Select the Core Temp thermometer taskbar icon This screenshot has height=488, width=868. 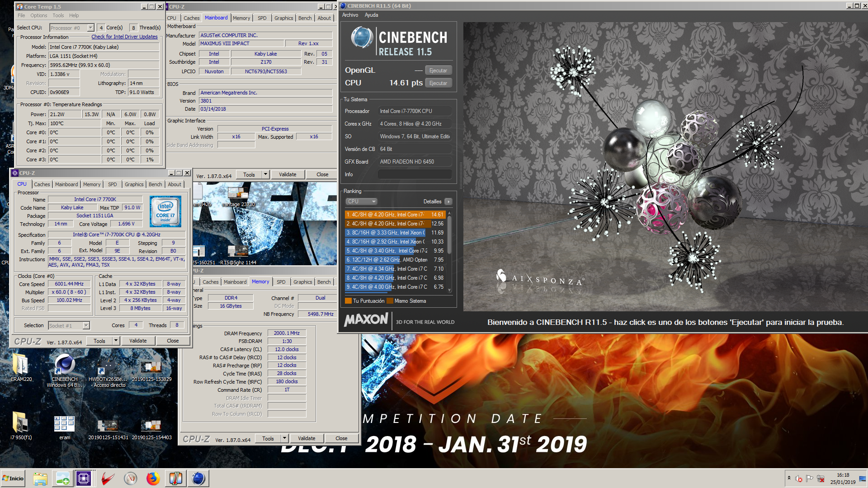click(175, 478)
